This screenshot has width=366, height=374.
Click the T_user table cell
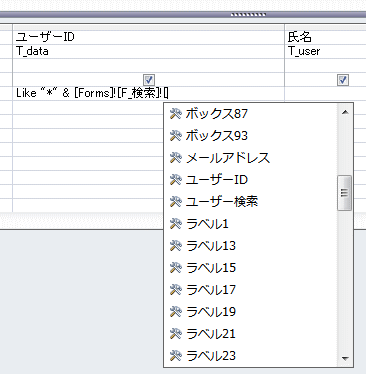325,51
